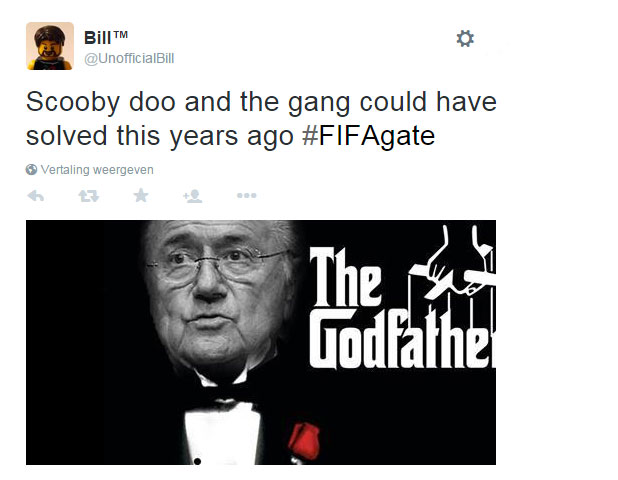The height and width of the screenshot is (480, 618).
Task: Click the globe icon beside Vertaling weergeven
Action: click(x=31, y=169)
